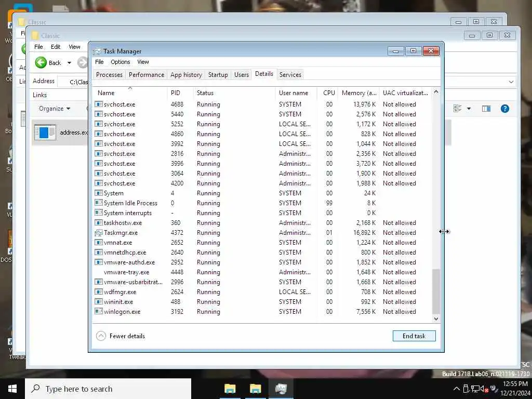This screenshot has height=399, width=532.
Task: Open the Back button history dropdown arrow
Action: pos(69,63)
